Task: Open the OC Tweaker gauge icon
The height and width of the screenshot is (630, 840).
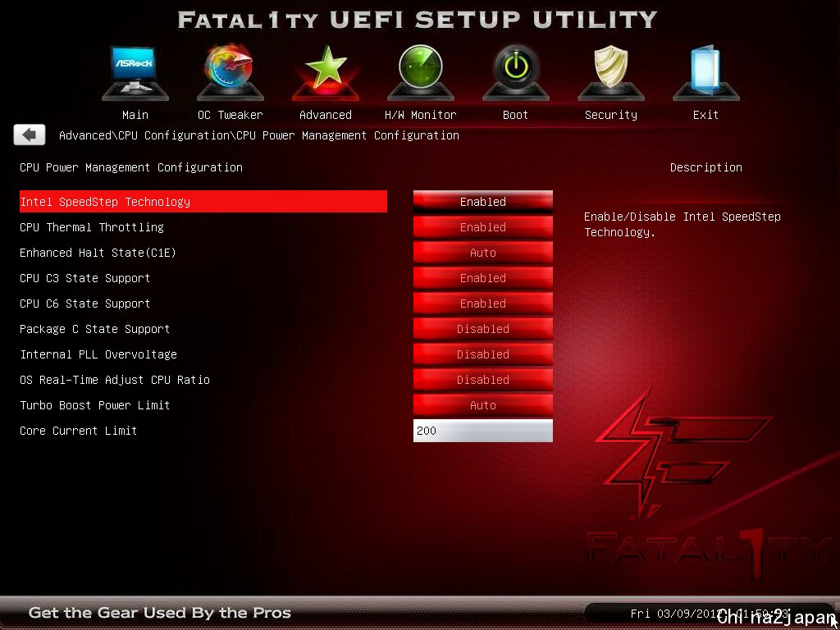Action: point(231,73)
